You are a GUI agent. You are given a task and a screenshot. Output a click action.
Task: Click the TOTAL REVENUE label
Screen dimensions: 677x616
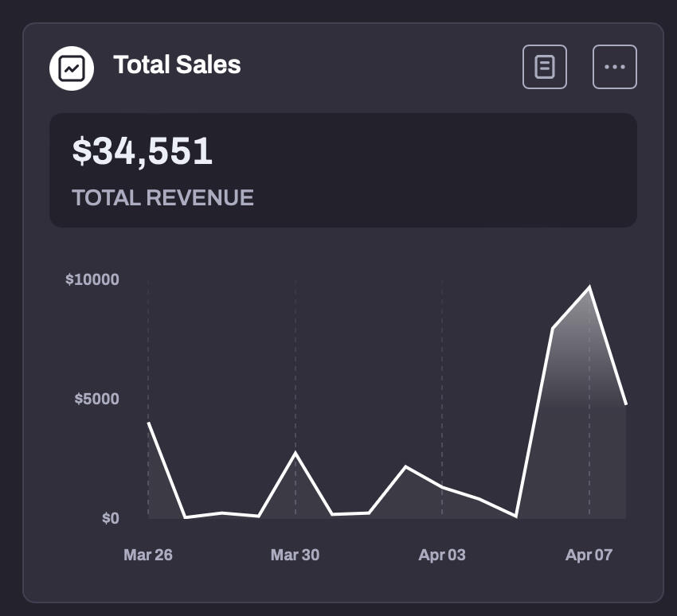point(162,197)
